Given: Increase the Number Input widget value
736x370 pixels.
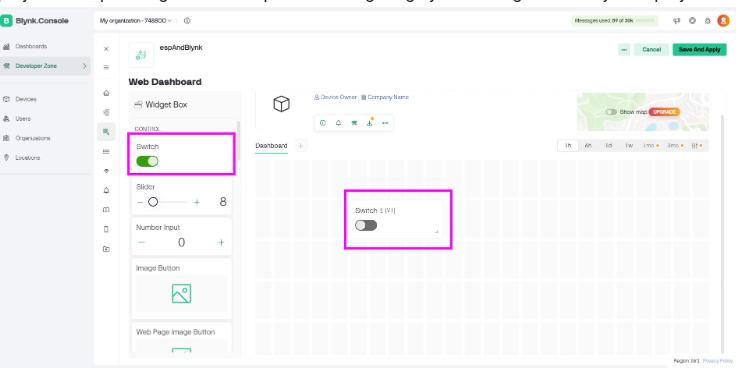Looking at the screenshot, I should click(221, 242).
